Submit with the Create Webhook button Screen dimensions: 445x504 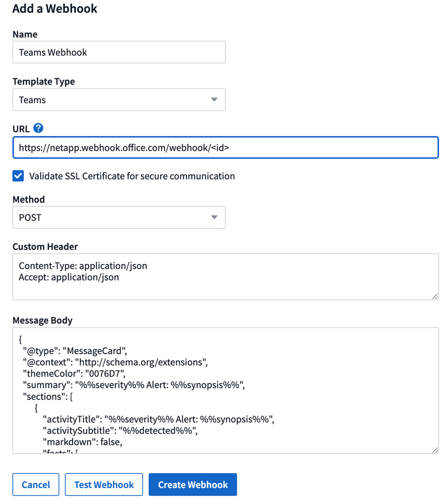(193, 485)
